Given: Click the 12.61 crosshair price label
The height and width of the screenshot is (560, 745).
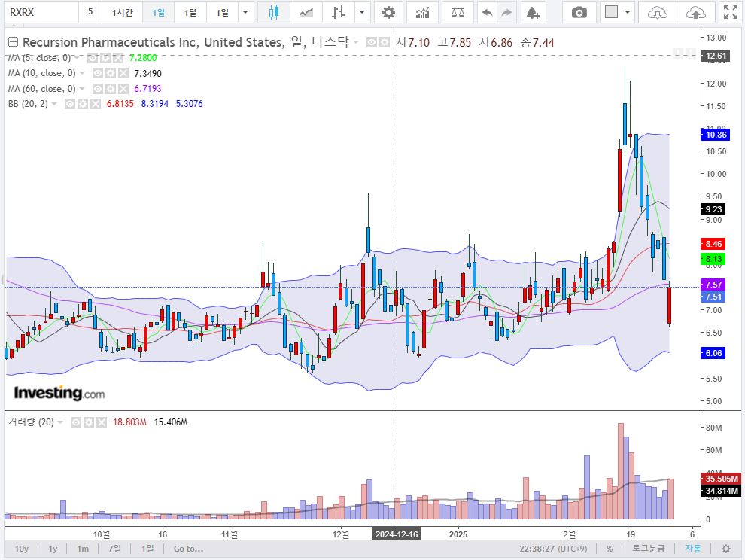Looking at the screenshot, I should pyautogui.click(x=716, y=56).
